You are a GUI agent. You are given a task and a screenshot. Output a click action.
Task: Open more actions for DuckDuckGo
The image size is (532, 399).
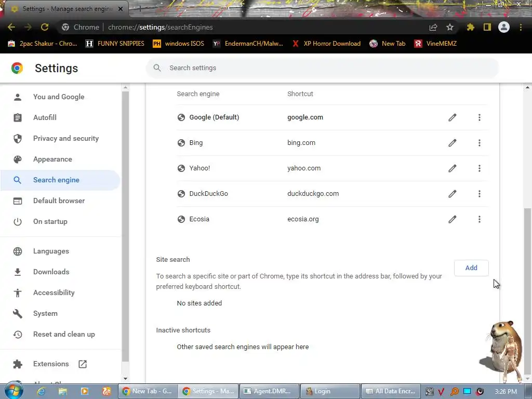tap(480, 194)
